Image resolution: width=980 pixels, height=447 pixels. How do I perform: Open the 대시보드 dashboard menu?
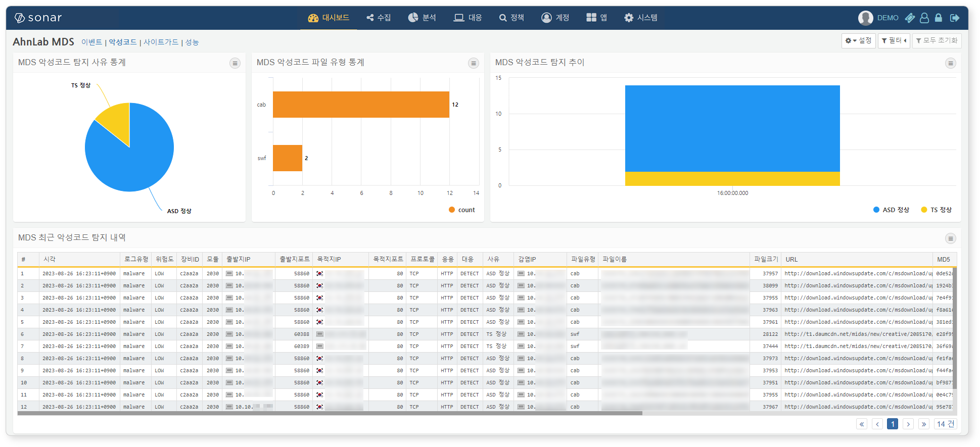click(x=329, y=18)
